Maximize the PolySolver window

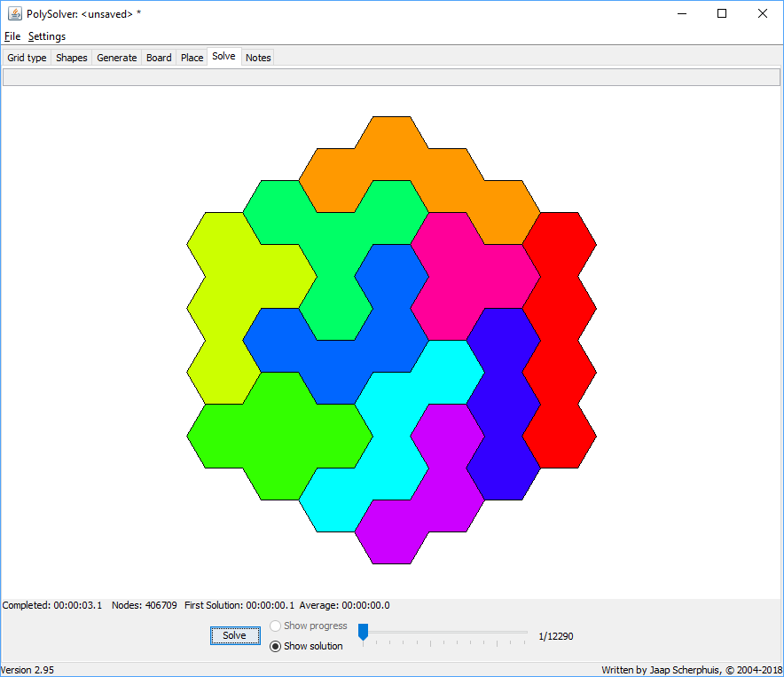point(722,13)
